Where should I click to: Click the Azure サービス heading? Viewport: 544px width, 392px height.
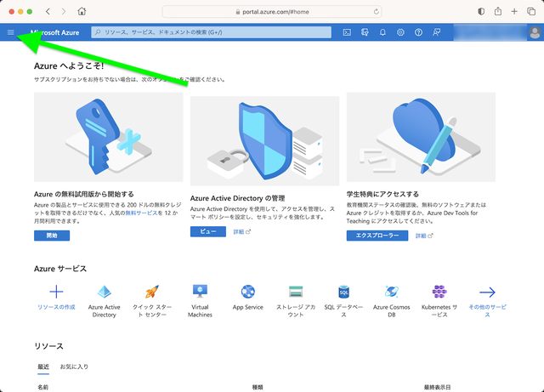click(60, 269)
